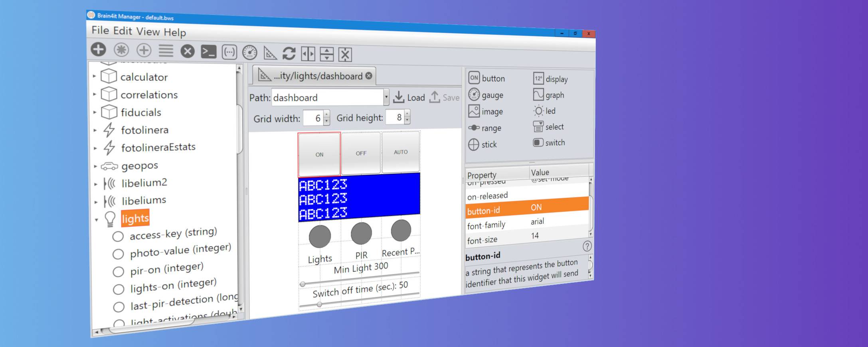The height and width of the screenshot is (347, 868).
Task: Close the lights/dashboard tab
Action: pos(369,75)
